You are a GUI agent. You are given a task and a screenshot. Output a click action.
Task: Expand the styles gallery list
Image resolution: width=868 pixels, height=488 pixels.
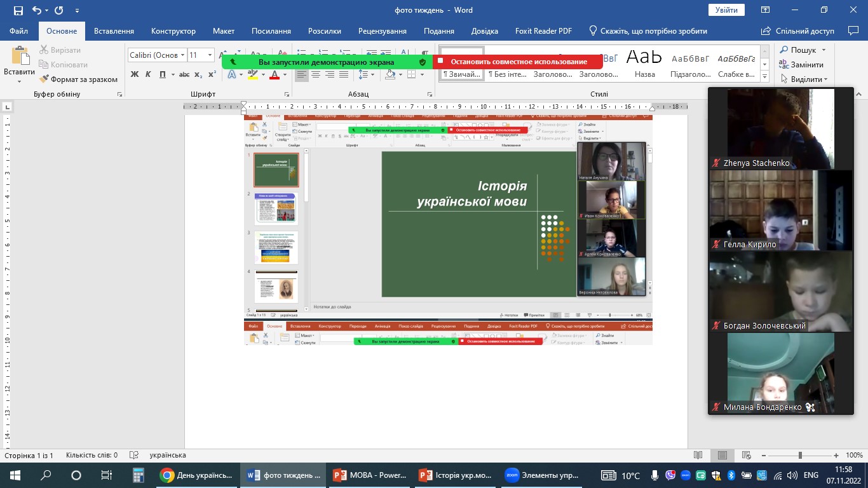[x=765, y=78]
